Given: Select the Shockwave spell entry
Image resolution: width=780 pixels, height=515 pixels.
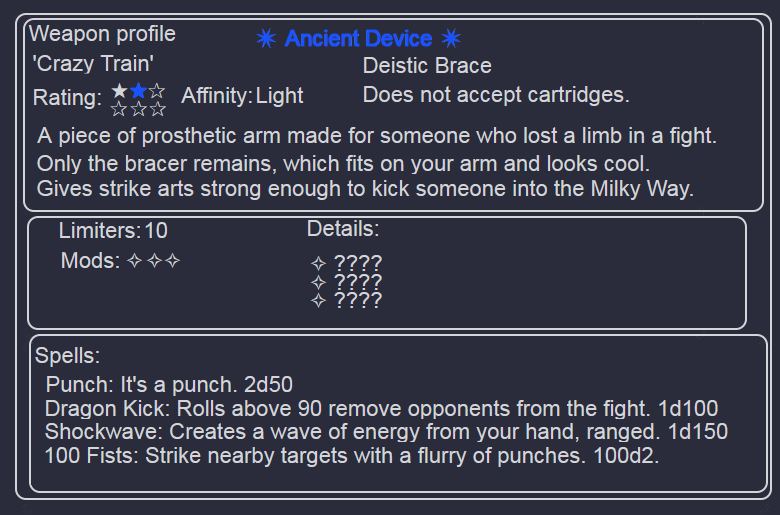Looking at the screenshot, I should [x=387, y=431].
